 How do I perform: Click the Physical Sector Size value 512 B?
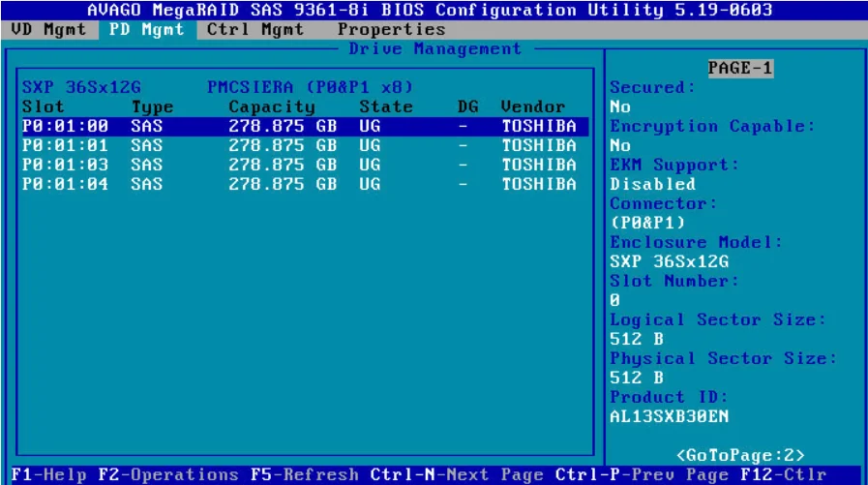click(637, 378)
